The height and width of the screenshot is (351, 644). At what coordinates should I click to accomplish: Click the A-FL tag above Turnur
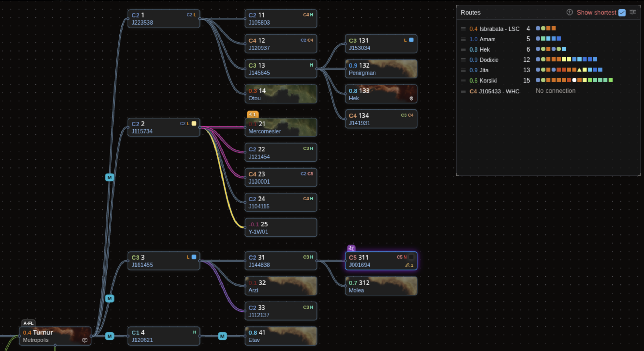click(28, 323)
